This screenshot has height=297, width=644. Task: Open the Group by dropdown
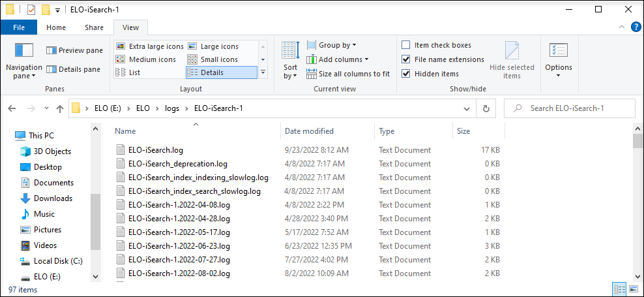(x=331, y=45)
